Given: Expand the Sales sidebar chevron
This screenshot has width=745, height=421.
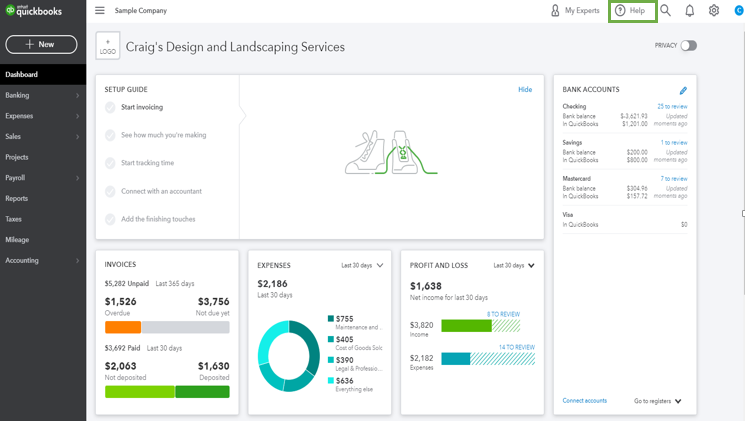Looking at the screenshot, I should (77, 137).
